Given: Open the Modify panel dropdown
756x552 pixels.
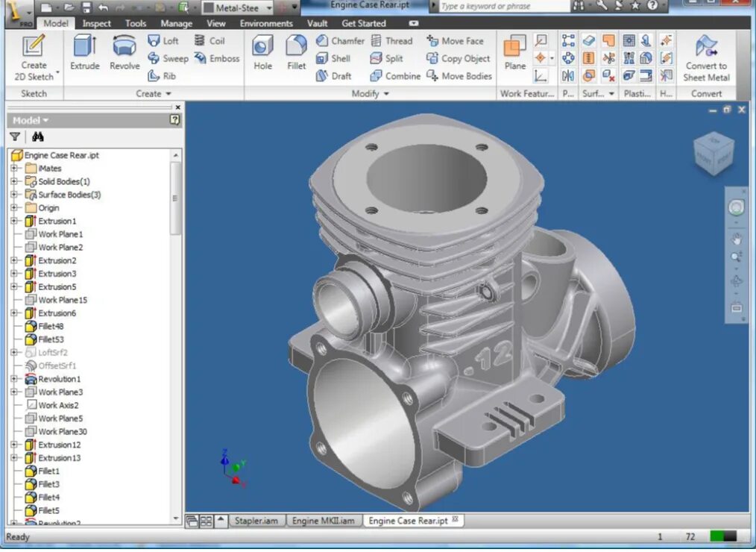Looking at the screenshot, I should point(370,93).
